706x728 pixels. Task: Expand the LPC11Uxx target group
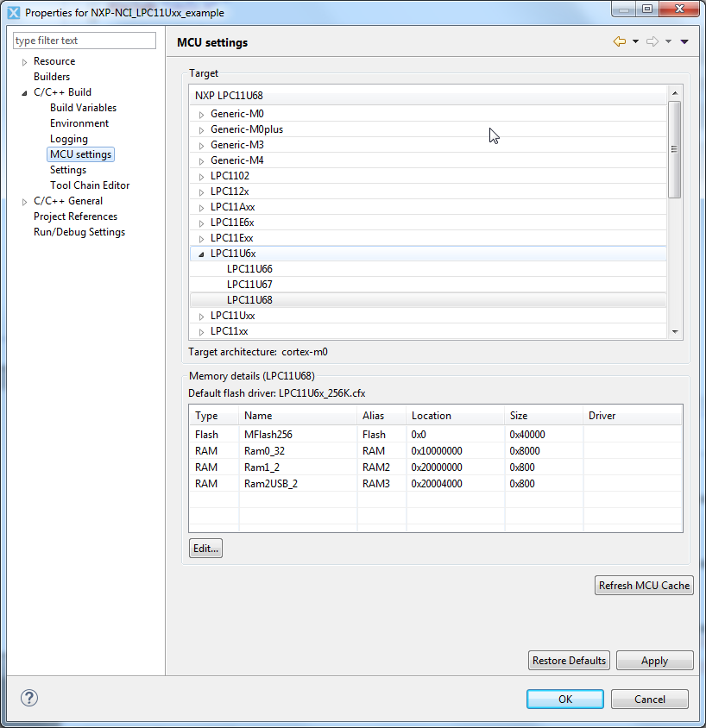[x=202, y=317]
